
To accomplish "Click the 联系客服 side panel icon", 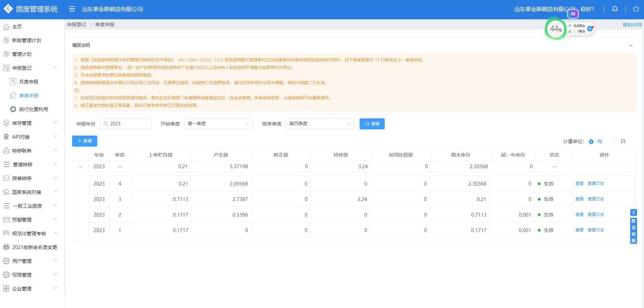I will (x=634, y=230).
